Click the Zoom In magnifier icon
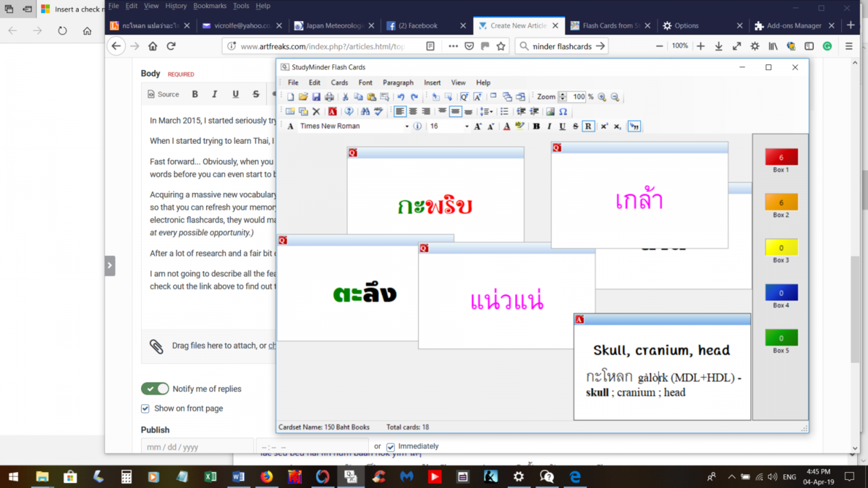This screenshot has width=868, height=488. tap(602, 97)
